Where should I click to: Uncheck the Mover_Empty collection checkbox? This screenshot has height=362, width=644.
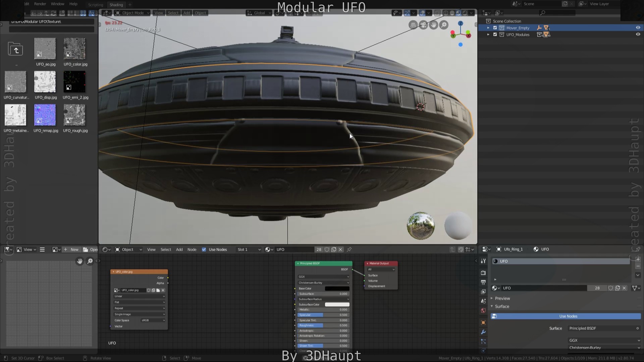[x=495, y=28]
